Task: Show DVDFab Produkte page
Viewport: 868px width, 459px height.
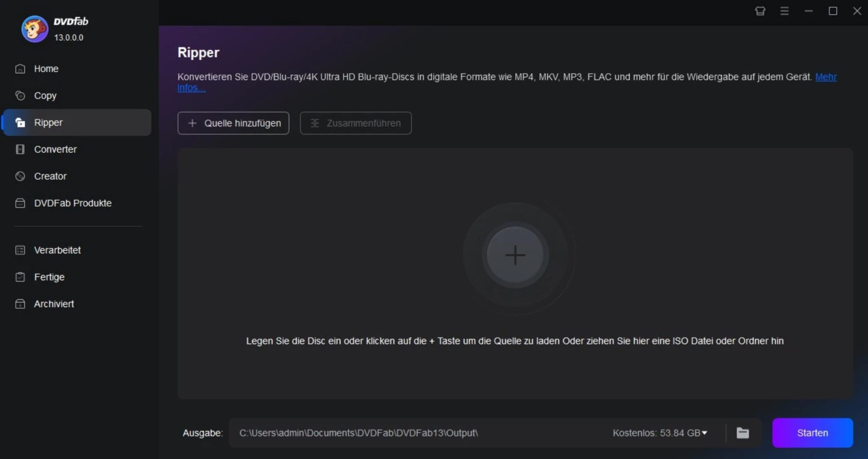Action: 77,203
